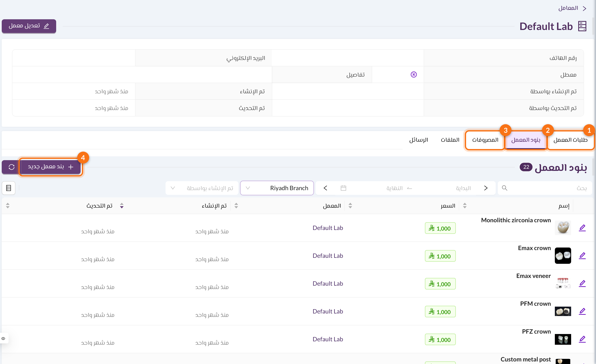Image resolution: width=596 pixels, height=364 pixels.
Task: Open the تم الإنشاء بواسطة filter dropdown
Action: pyautogui.click(x=202, y=188)
